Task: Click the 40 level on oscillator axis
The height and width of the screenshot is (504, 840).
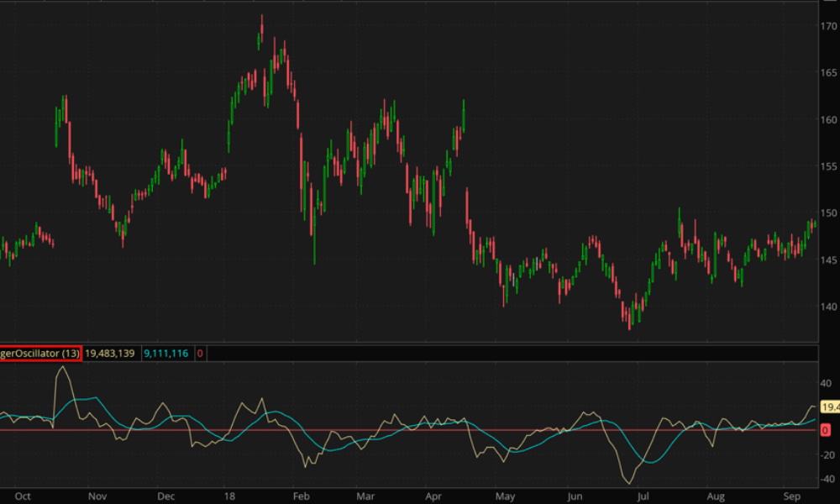Action: click(828, 383)
